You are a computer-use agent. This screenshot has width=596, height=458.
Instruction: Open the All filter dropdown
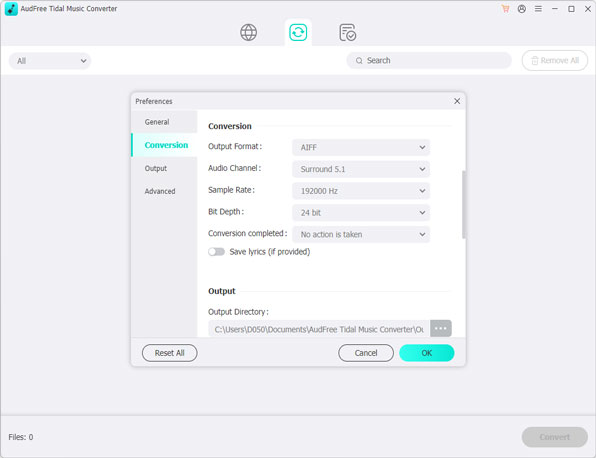[x=50, y=61]
